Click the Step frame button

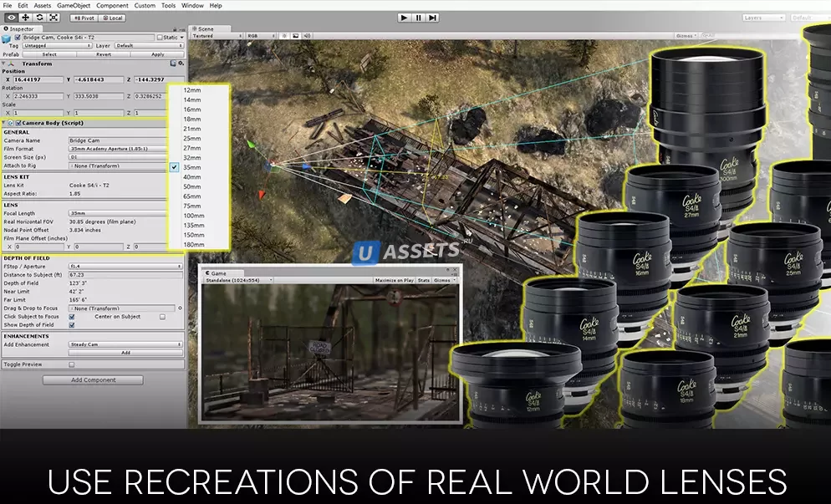click(432, 18)
